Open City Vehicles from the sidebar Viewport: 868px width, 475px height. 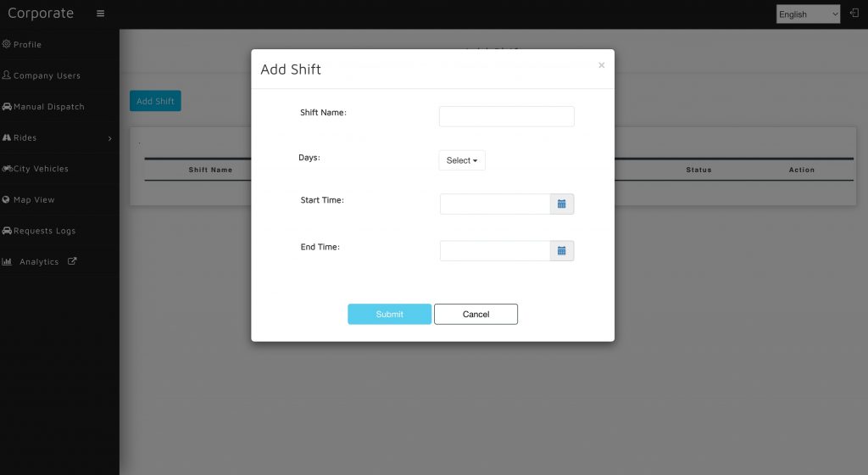pos(40,169)
